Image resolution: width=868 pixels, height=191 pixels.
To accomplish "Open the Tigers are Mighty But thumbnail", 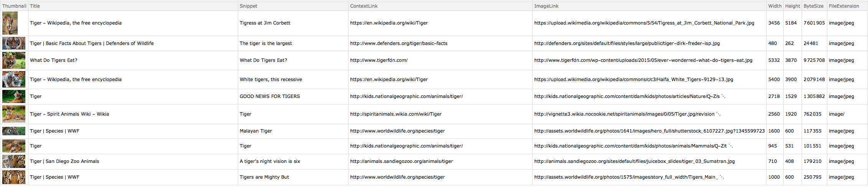I will point(14,177).
